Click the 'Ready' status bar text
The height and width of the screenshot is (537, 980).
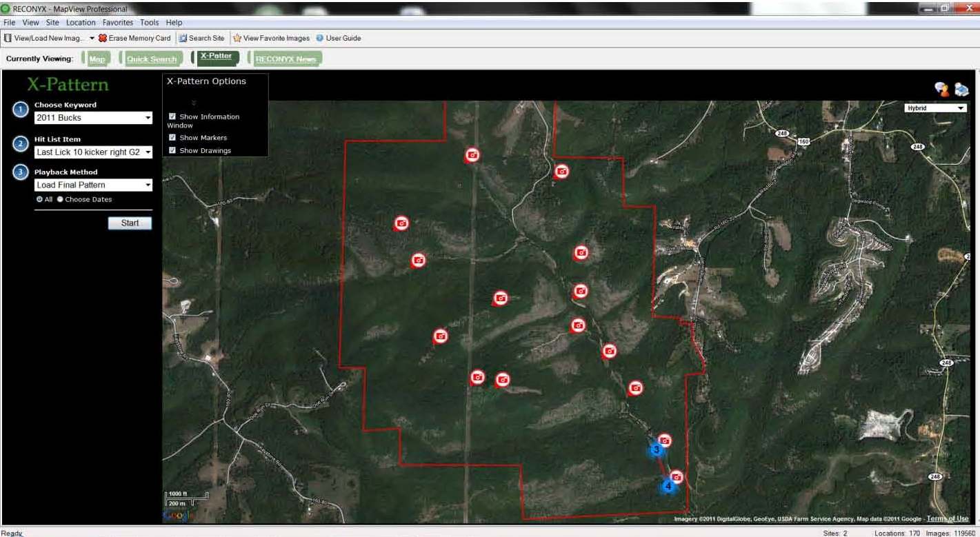(x=12, y=533)
